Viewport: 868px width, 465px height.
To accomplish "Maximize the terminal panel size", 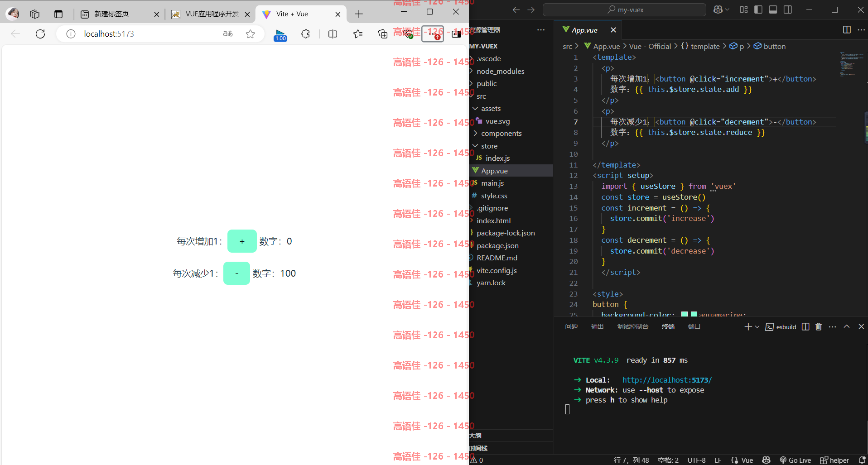I will point(847,326).
